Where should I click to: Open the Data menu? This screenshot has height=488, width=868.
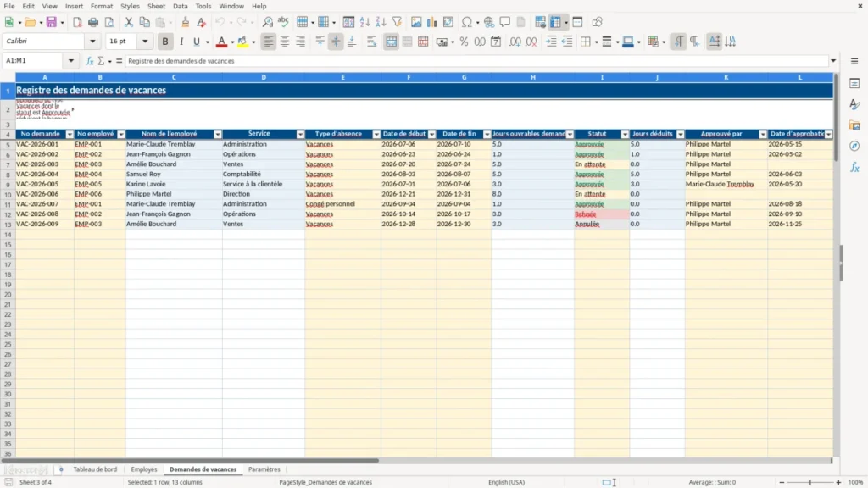coord(181,6)
